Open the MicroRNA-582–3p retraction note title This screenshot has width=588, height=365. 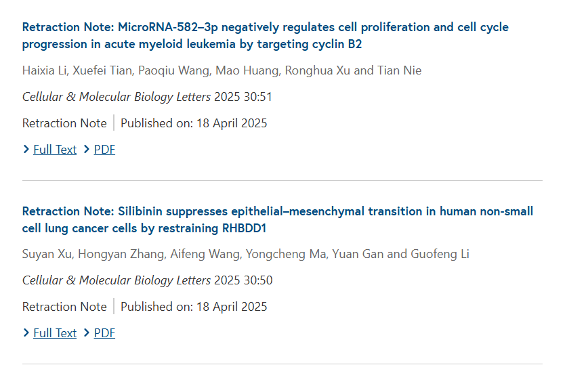point(265,36)
